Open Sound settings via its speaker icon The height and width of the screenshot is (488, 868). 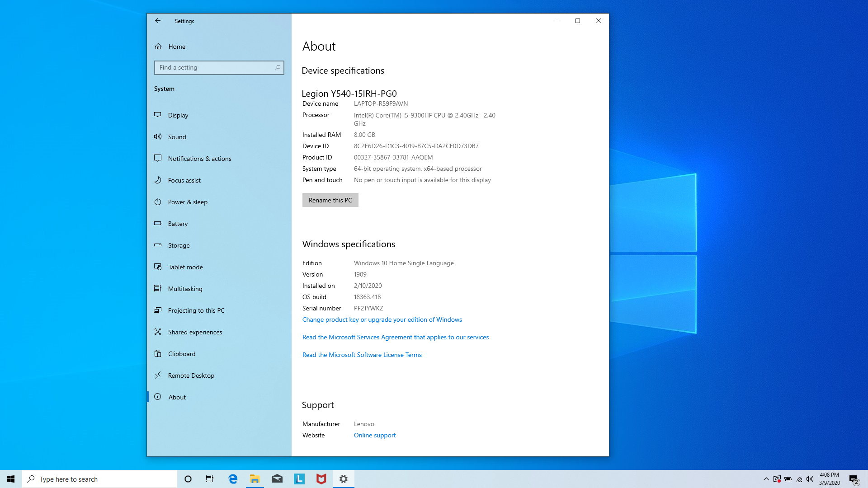(158, 136)
